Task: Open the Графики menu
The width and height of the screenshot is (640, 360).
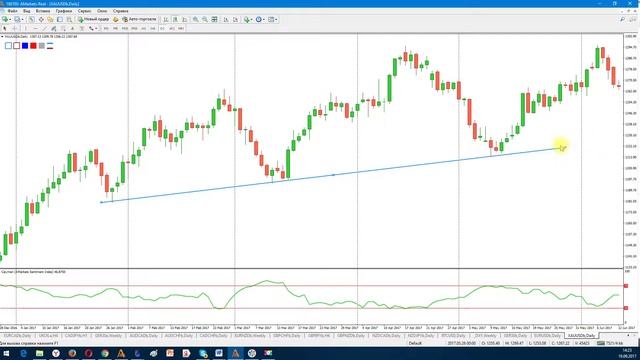Action: [x=64, y=11]
